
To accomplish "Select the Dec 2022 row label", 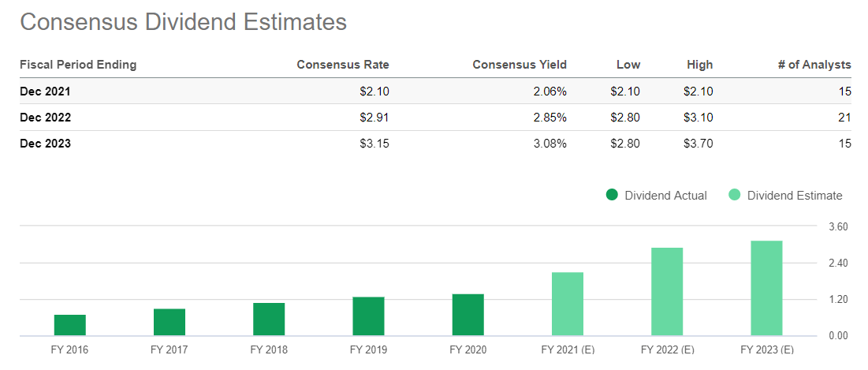I will point(45,118).
